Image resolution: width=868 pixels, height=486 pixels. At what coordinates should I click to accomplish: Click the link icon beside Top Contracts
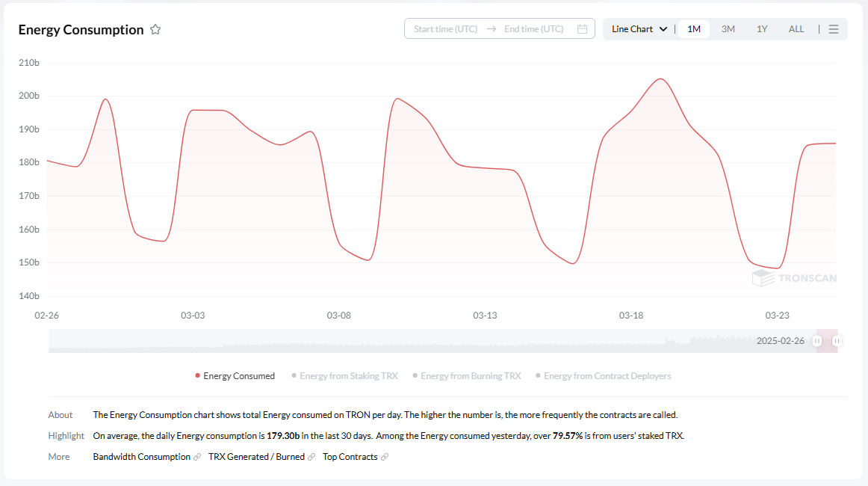click(x=385, y=457)
